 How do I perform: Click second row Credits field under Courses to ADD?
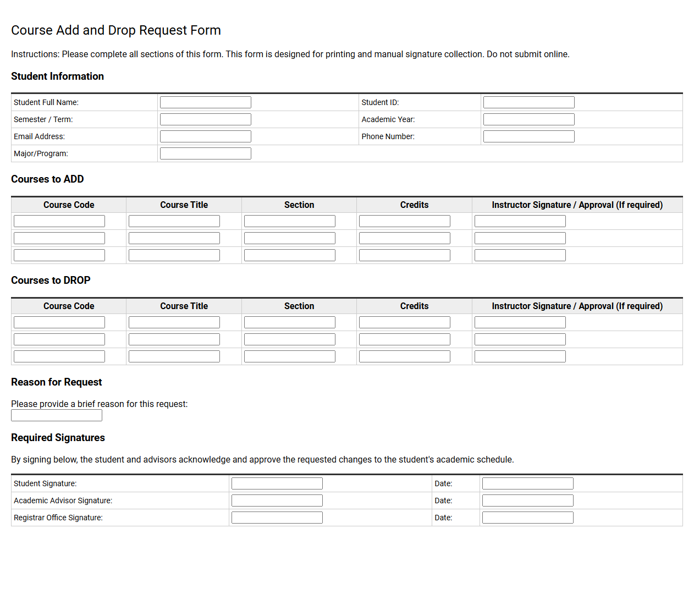click(x=405, y=238)
